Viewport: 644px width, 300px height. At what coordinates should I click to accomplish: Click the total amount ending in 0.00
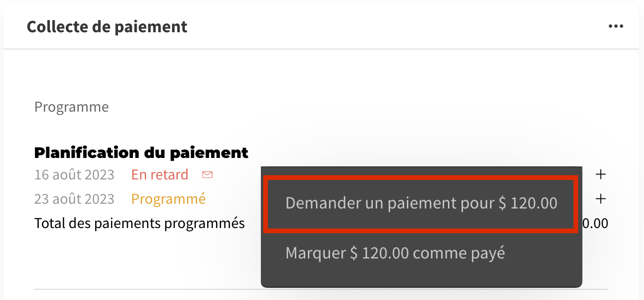click(x=595, y=223)
